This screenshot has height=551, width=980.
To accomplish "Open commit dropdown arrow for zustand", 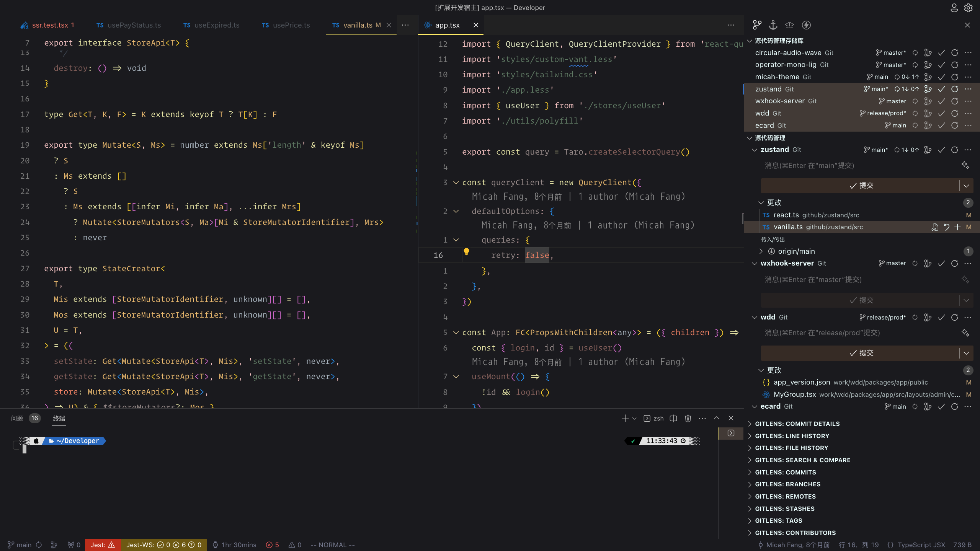I will point(966,186).
